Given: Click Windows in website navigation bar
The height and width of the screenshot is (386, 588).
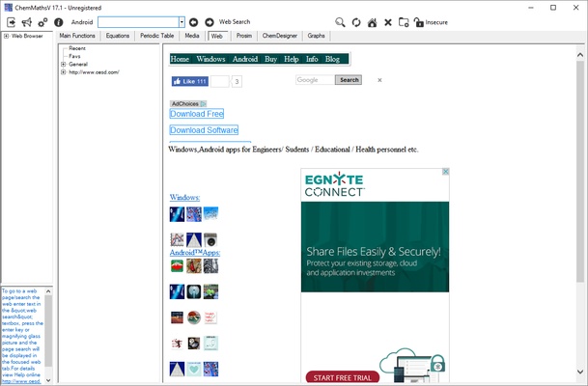Looking at the screenshot, I should click(210, 59).
